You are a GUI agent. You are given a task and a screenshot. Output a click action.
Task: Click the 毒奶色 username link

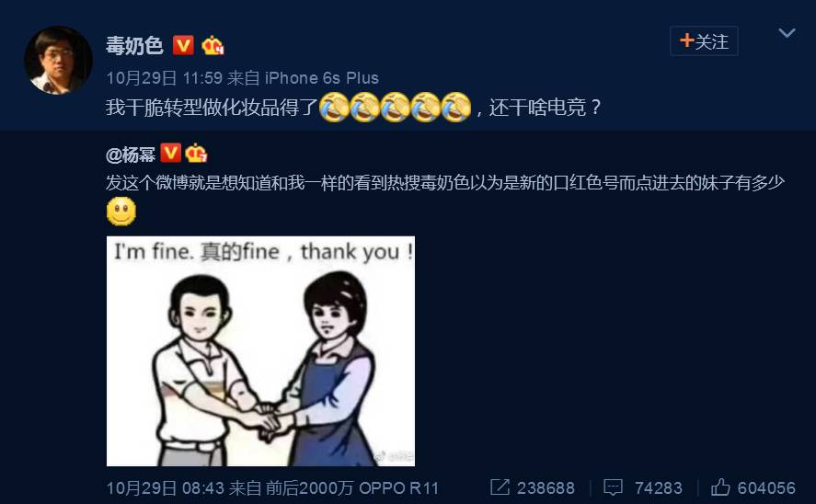[134, 45]
